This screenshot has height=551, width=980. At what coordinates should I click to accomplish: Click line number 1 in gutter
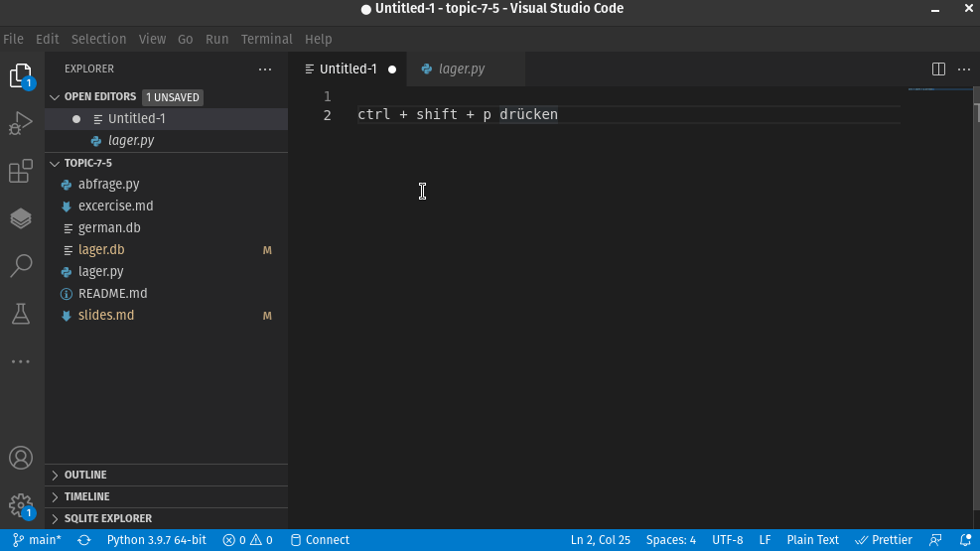[x=327, y=97]
